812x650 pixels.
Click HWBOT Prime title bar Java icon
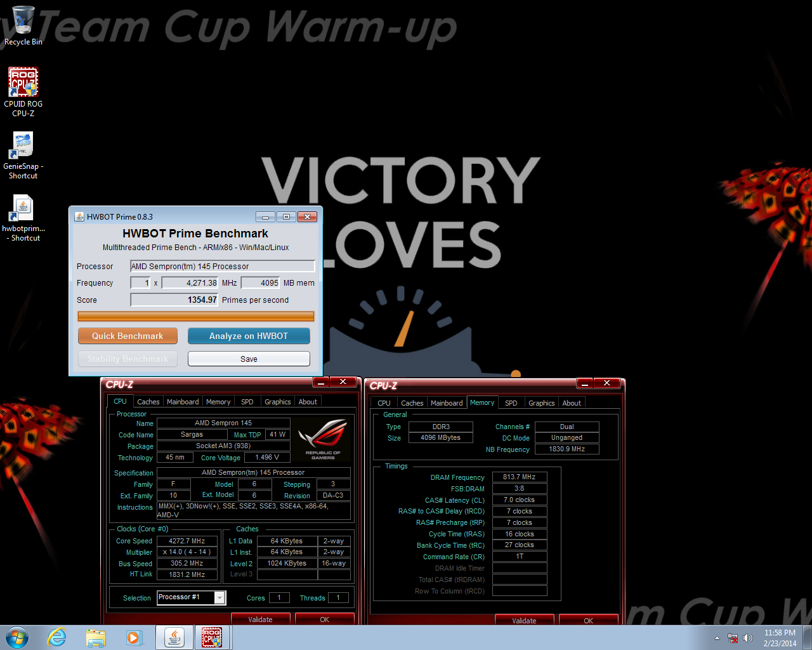(x=79, y=216)
